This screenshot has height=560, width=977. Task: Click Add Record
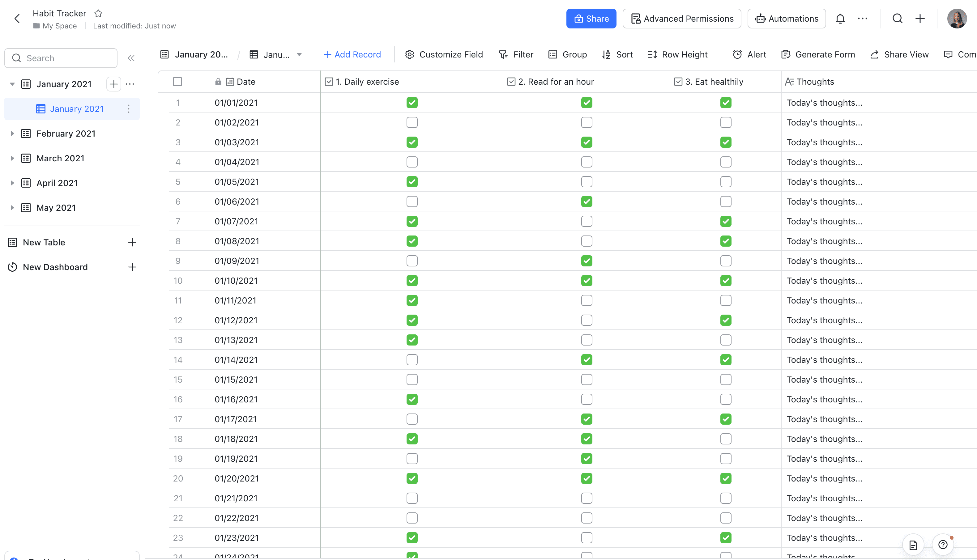click(352, 55)
